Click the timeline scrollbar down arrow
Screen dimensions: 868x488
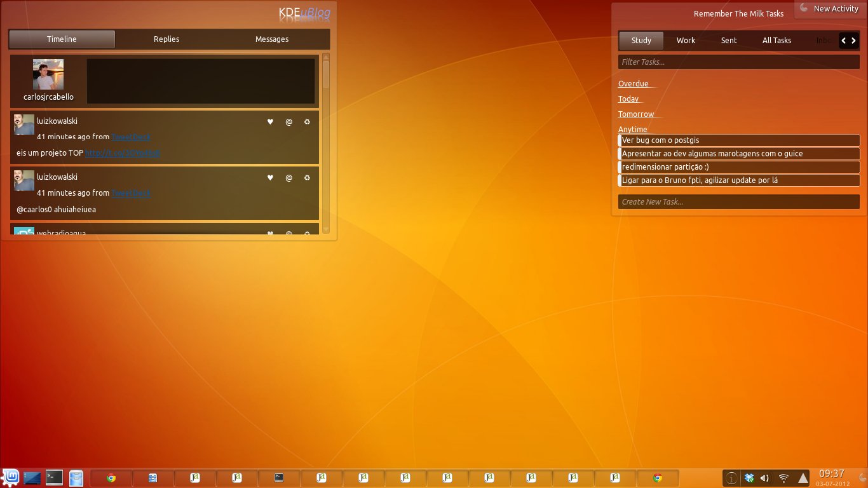click(326, 229)
